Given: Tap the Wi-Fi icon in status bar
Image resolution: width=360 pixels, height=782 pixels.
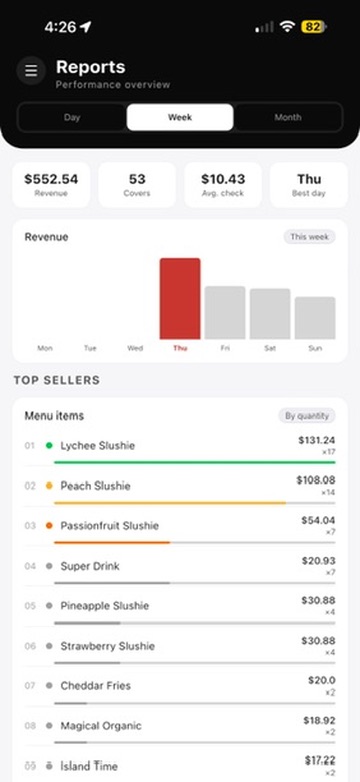Looking at the screenshot, I should click(x=287, y=26).
